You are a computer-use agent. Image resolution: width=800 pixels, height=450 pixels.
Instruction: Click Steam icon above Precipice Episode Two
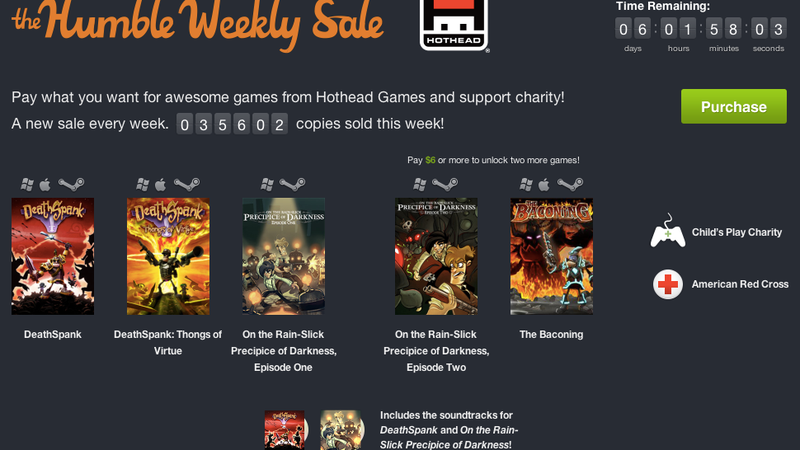[445, 184]
